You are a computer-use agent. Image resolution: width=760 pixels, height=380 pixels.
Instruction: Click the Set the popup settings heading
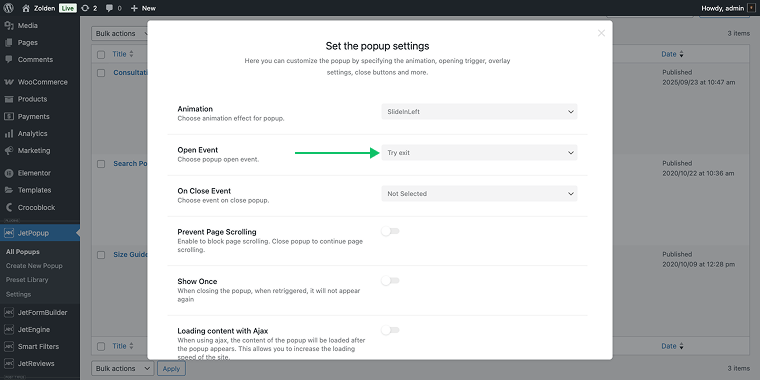377,46
